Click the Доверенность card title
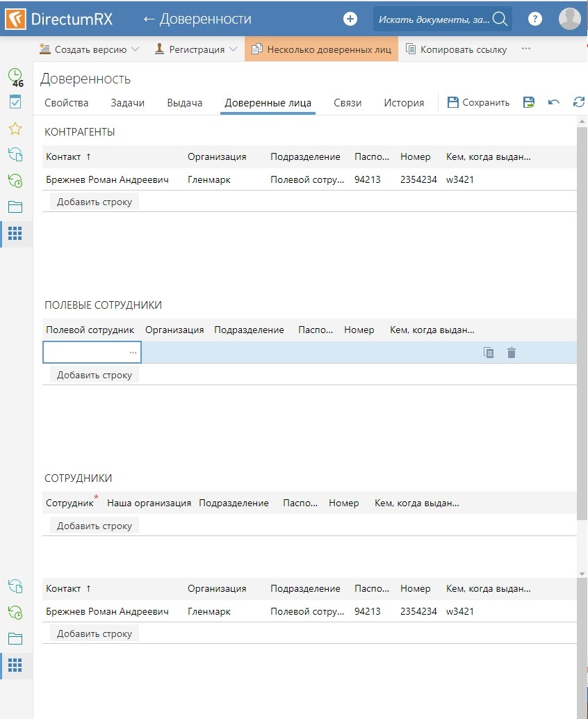Viewport: 588px width, 719px height. [85, 79]
